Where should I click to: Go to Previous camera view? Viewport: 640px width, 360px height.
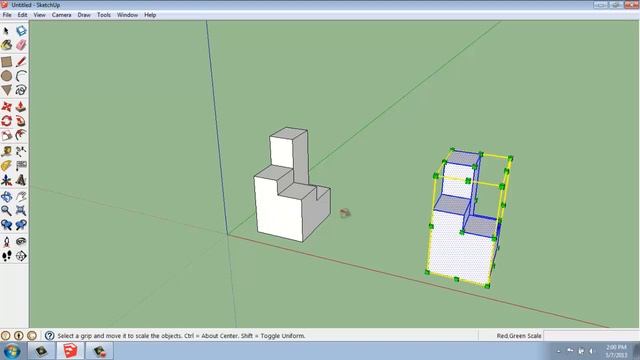[x=6, y=225]
